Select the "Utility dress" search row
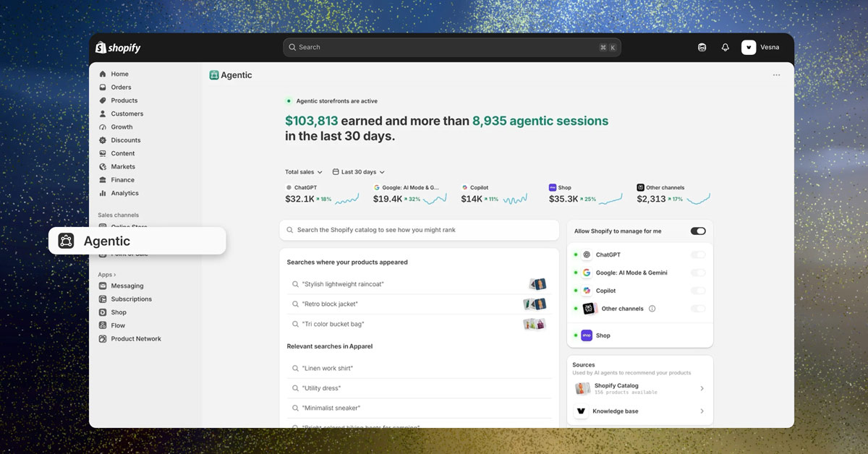 pos(419,388)
